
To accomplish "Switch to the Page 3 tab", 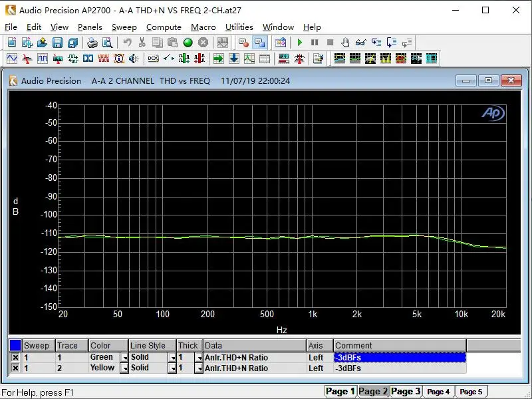I will pos(406,391).
